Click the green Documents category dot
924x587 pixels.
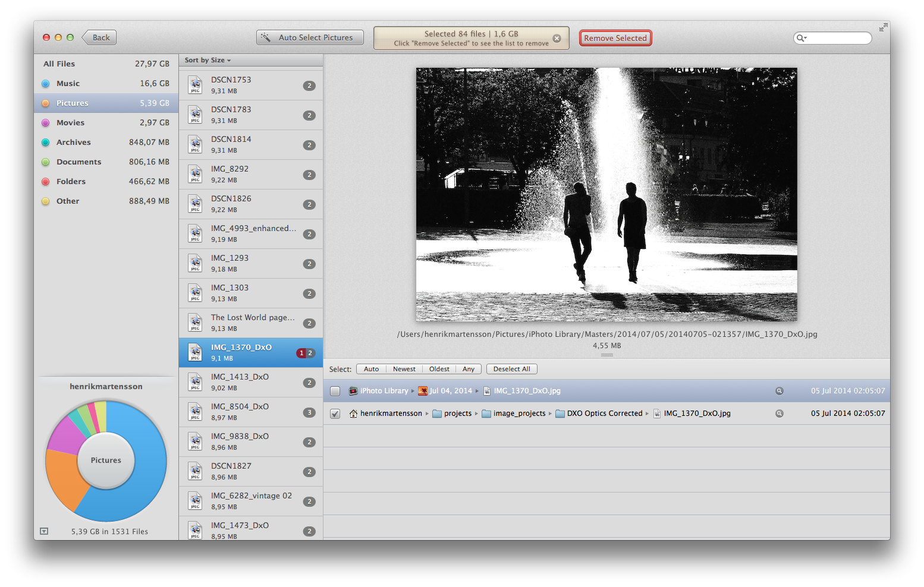point(46,162)
